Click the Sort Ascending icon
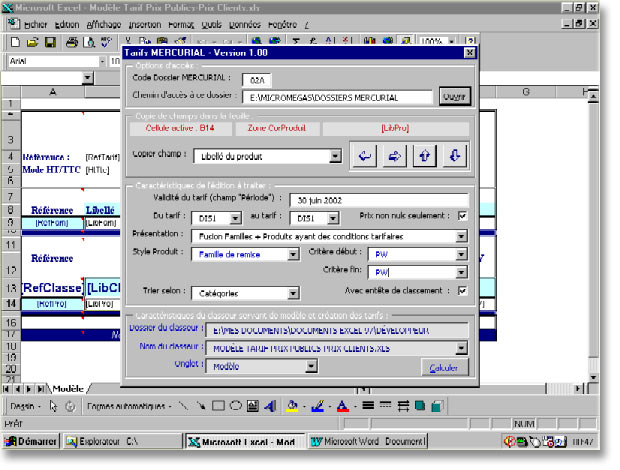This screenshot has width=620, height=470. [x=329, y=40]
